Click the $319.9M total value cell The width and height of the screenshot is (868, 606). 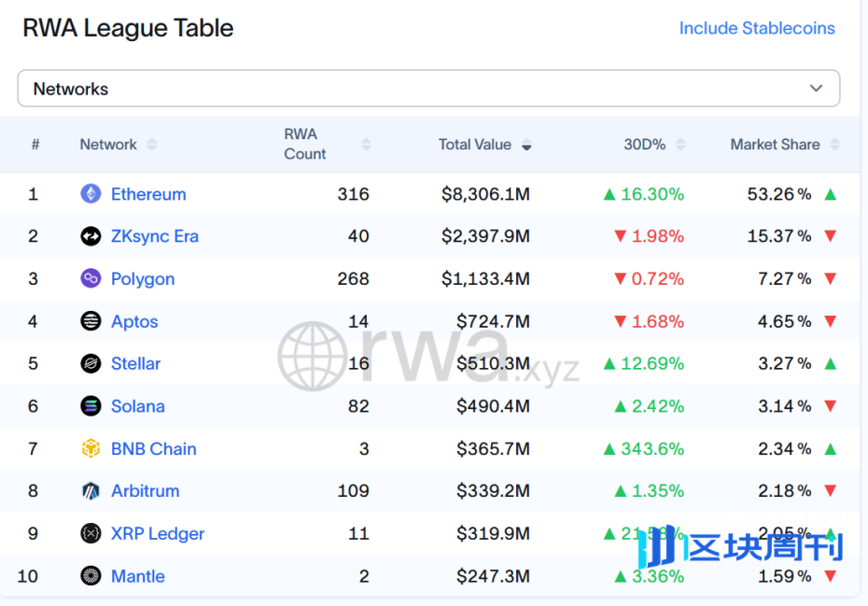click(493, 533)
